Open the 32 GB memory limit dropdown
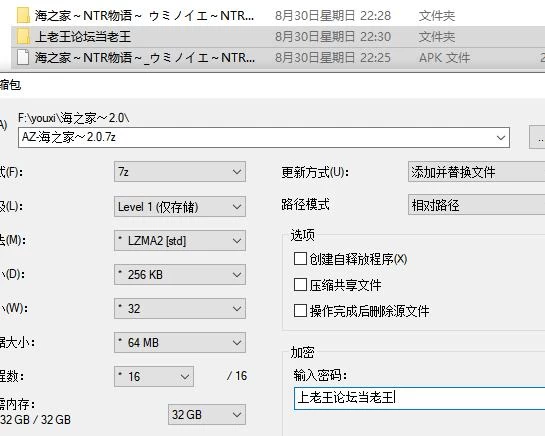The height and width of the screenshot is (436, 545). (x=207, y=414)
